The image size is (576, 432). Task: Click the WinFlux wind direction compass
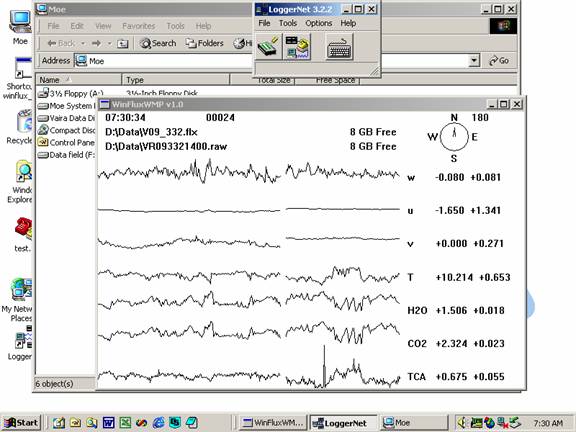click(x=454, y=137)
